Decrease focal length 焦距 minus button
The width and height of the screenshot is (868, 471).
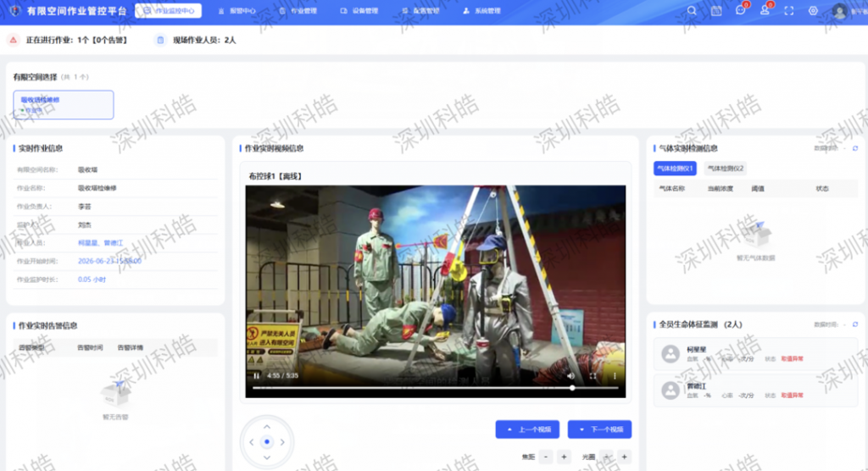tap(546, 457)
